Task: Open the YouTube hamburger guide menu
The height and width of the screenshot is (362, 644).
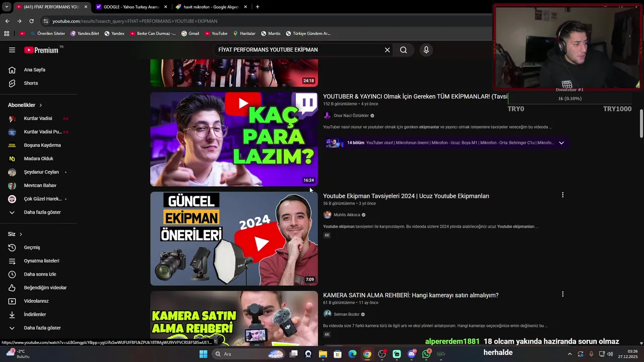Action: point(12,50)
